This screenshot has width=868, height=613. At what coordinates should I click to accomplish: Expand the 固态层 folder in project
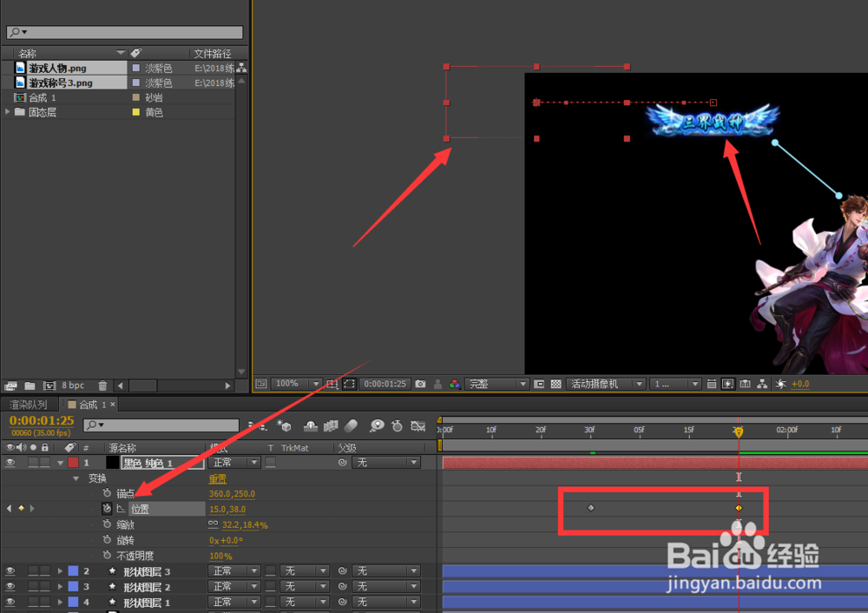(7, 112)
